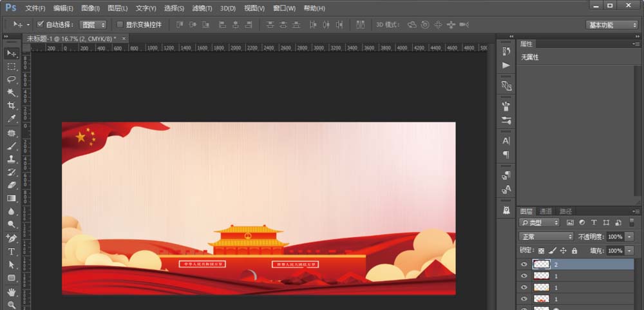Screen dimensions: 644x310
Task: Open the 属性 panel flyout menu
Action: (636, 44)
